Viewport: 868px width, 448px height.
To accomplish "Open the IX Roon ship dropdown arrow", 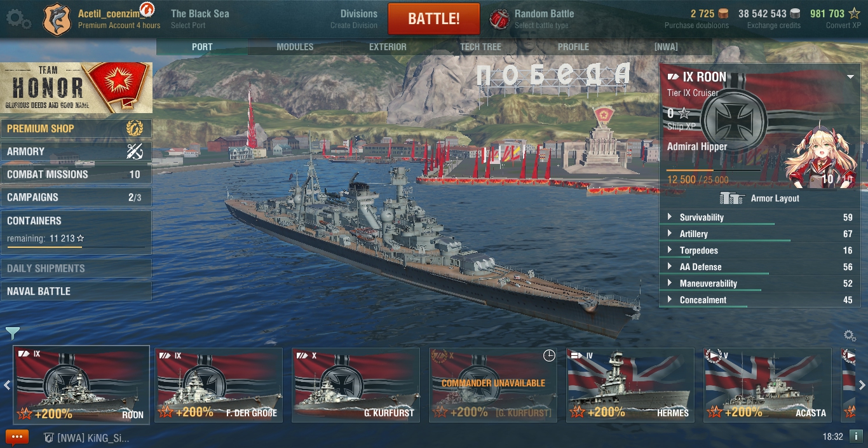I will tap(851, 77).
